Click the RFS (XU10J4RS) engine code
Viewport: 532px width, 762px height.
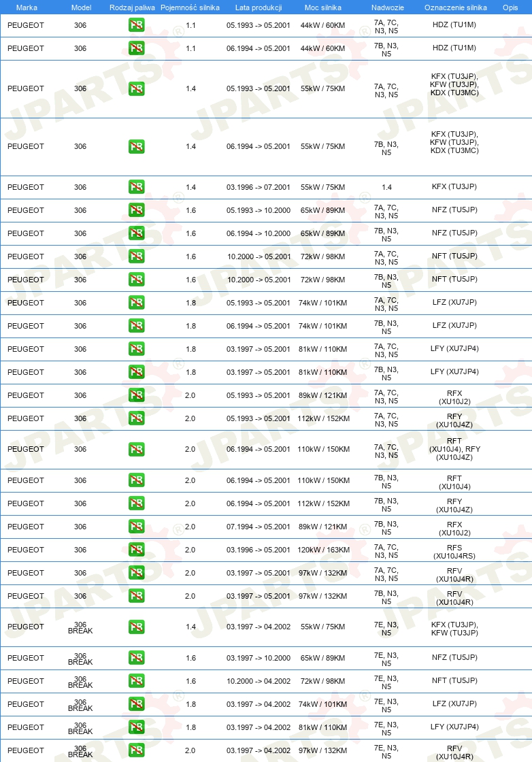454,552
